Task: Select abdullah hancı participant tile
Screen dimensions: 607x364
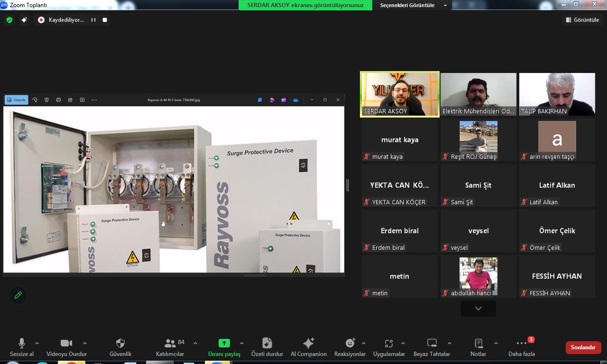Action: [x=478, y=276]
